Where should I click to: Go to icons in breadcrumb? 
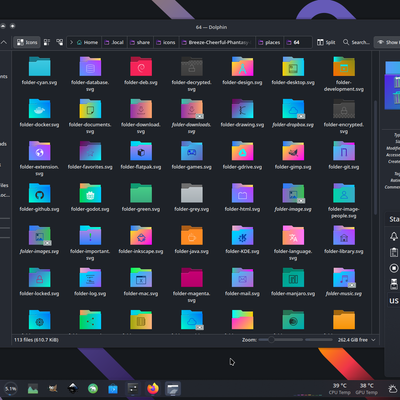click(166, 42)
